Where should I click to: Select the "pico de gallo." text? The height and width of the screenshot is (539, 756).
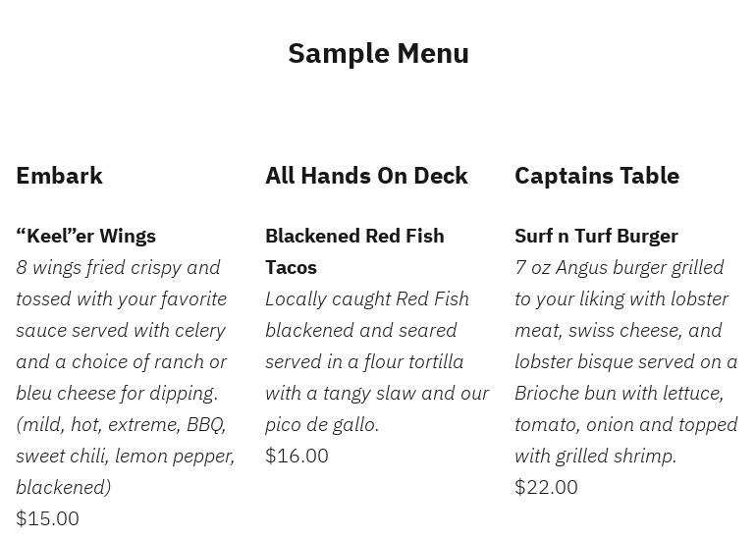(322, 424)
